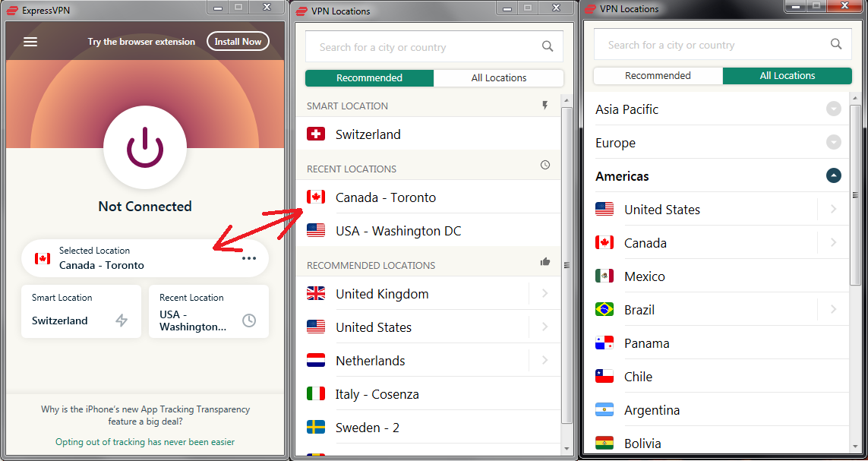Click the US flag beside USA - Washington DC
This screenshot has width=868, height=461.
tap(316, 230)
